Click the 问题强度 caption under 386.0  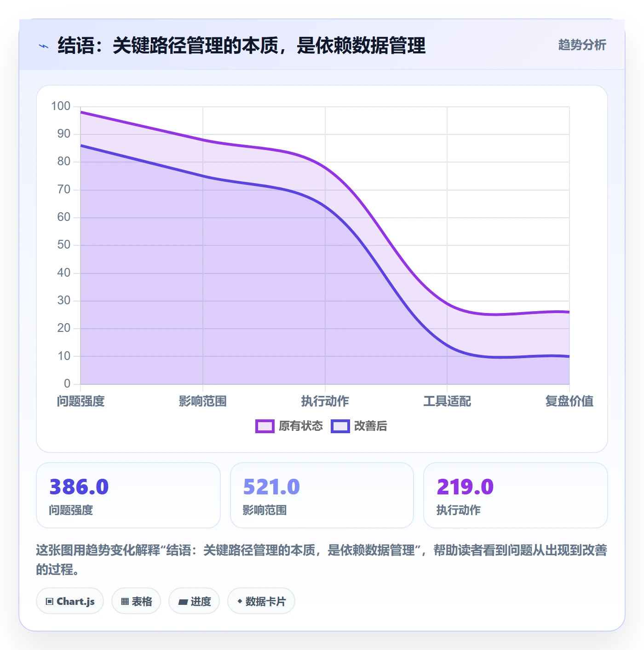coord(71,510)
